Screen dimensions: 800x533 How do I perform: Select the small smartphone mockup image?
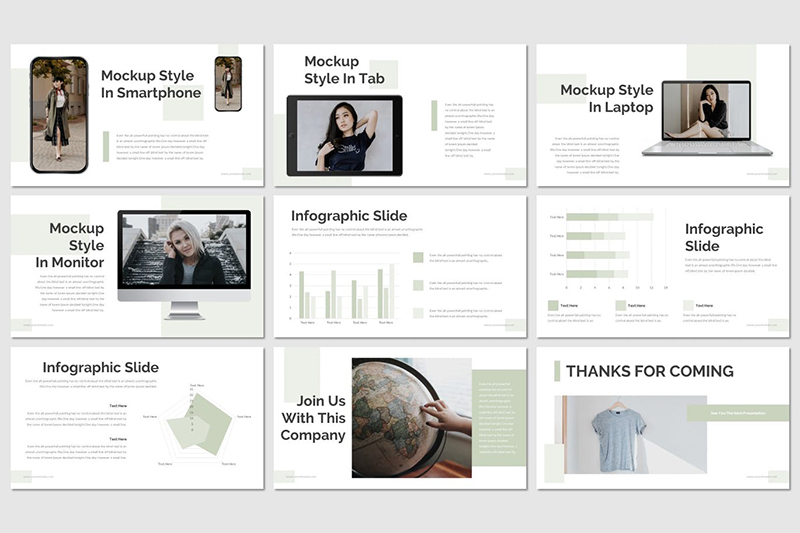pyautogui.click(x=228, y=83)
